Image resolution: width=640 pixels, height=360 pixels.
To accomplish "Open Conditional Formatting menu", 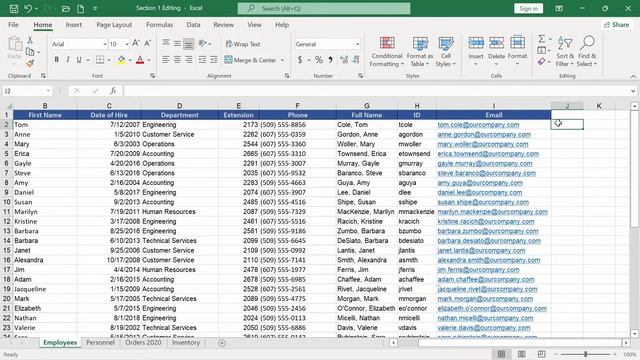I will click(387, 52).
